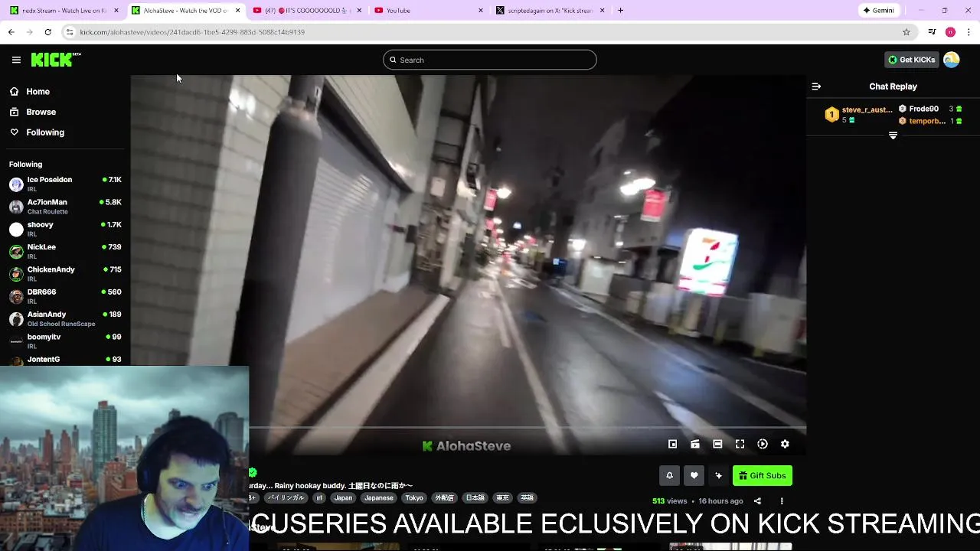980x551 pixels.
Task: Click the KICK logo
Action: click(56, 60)
